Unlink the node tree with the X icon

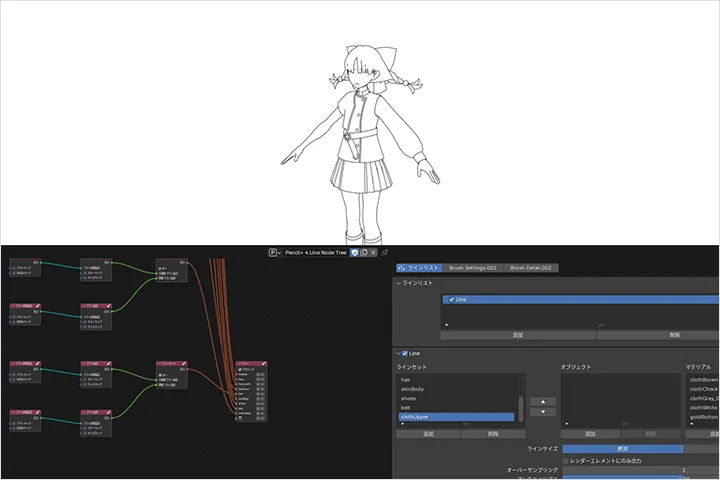coord(373,253)
